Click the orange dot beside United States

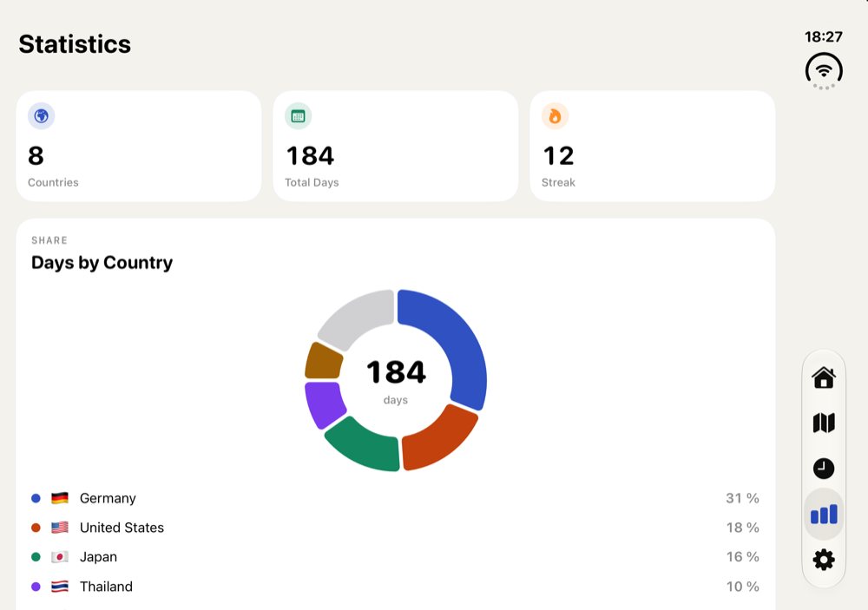[36, 528]
